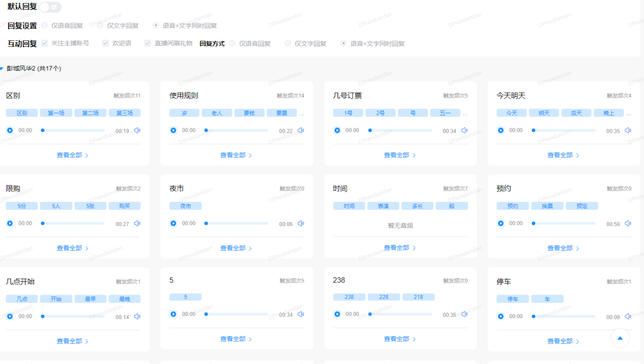Click the volume icon on 238 card
The width and height of the screenshot is (644, 364).
[x=464, y=314]
